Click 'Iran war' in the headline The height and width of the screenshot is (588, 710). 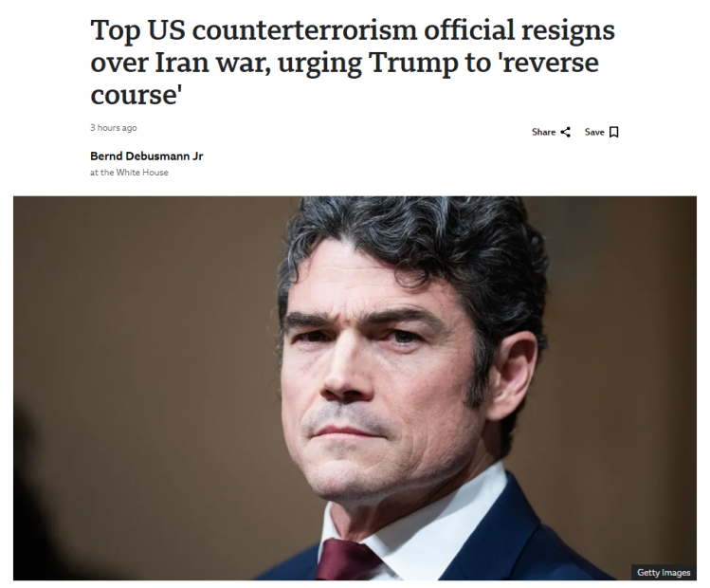point(209,63)
